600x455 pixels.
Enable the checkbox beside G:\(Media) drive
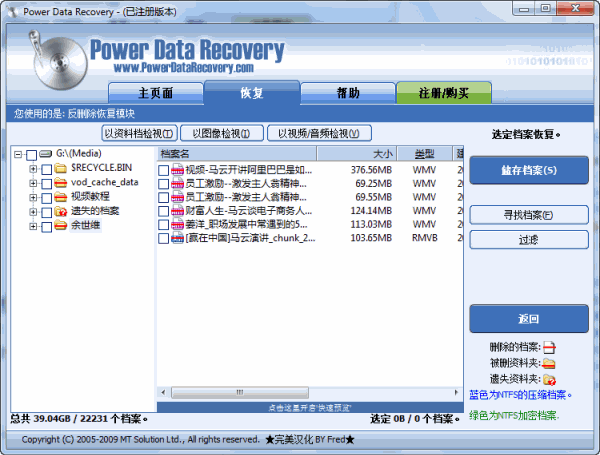pos(31,155)
